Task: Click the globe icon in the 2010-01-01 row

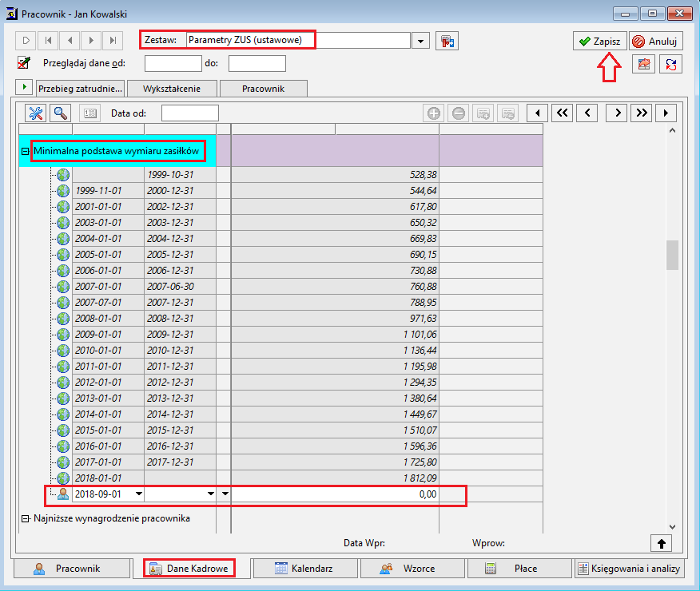Action: tap(63, 350)
